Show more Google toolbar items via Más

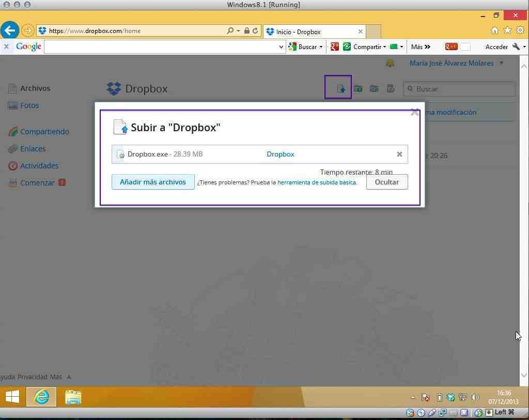(421, 47)
